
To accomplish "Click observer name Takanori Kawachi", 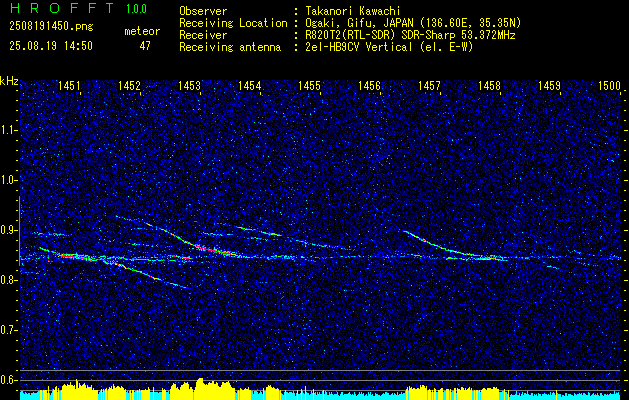I will pos(352,11).
